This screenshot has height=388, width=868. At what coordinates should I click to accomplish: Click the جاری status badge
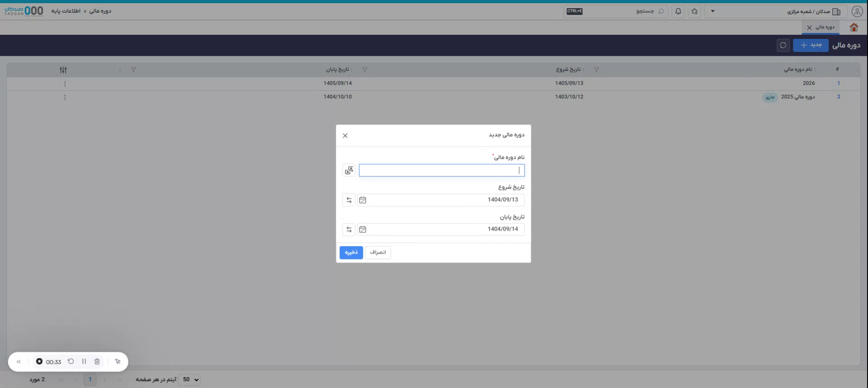[770, 97]
